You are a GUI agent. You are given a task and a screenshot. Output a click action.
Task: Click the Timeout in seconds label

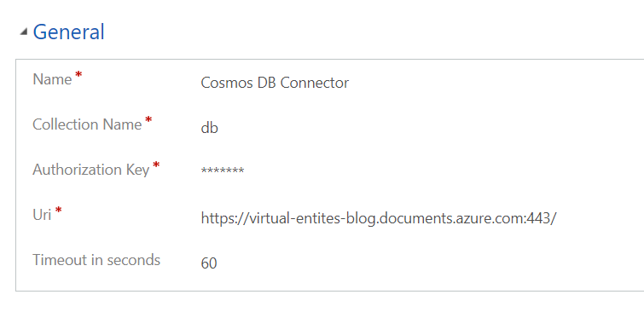pyautogui.click(x=96, y=260)
